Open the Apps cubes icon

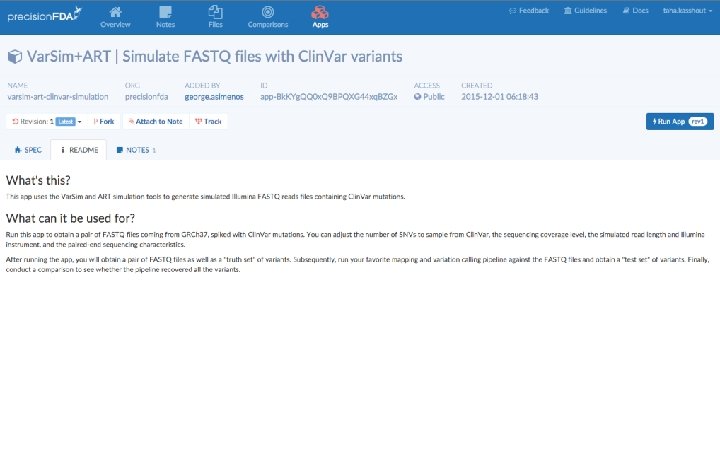[320, 12]
